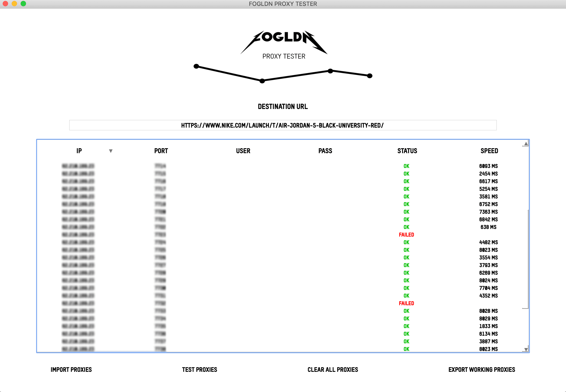Click the green zoom window button
This screenshot has width=566, height=392.
(x=23, y=3)
